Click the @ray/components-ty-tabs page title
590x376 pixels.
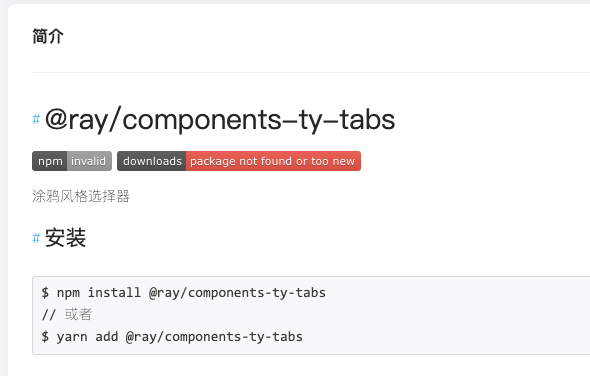tap(220, 120)
